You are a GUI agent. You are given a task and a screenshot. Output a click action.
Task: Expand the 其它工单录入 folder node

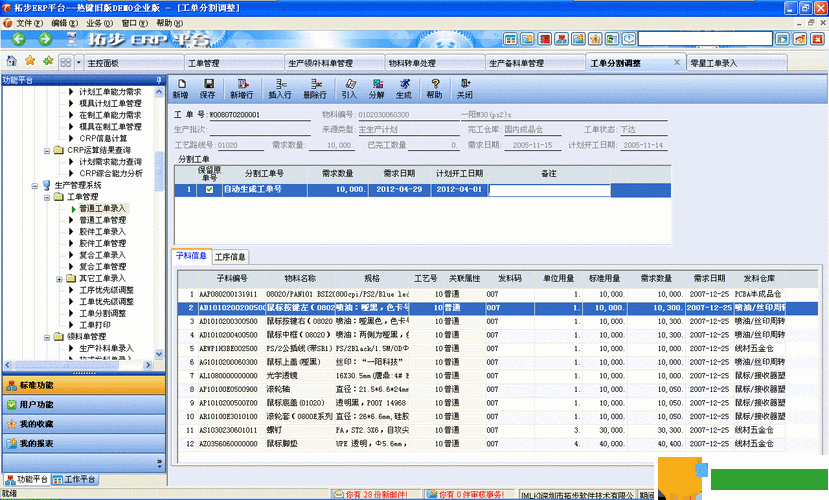click(59, 279)
